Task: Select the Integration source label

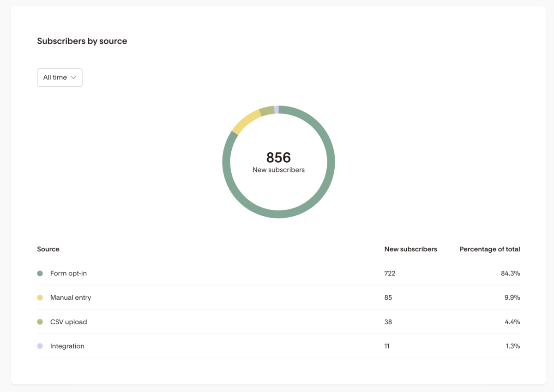Action: pyautogui.click(x=67, y=346)
